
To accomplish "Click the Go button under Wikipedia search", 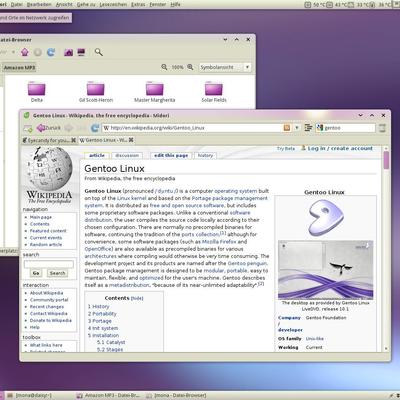I will click(36, 273).
